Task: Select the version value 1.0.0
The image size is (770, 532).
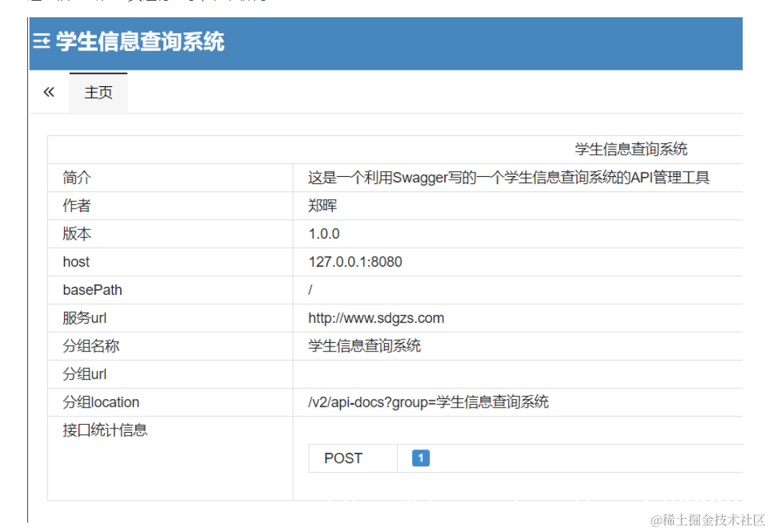Action: click(x=324, y=234)
